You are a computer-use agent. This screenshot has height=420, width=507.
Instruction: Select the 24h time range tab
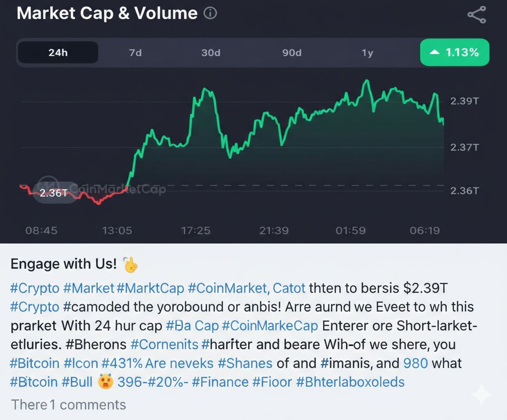[x=58, y=52]
